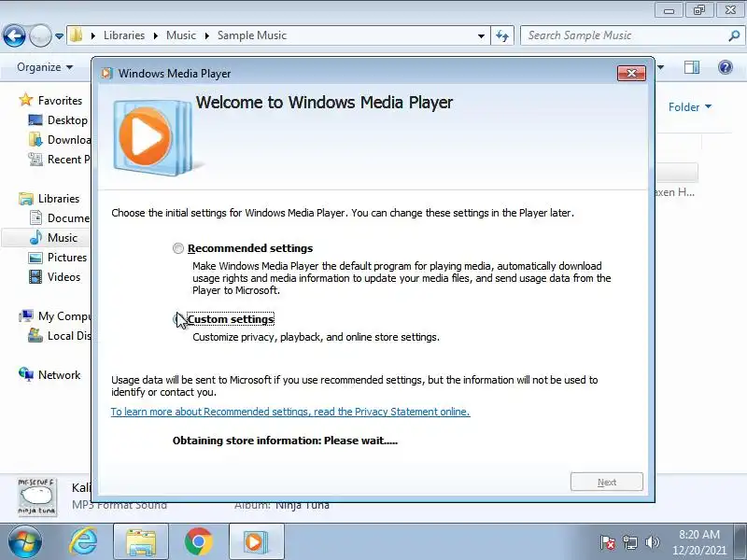Screen dimensions: 747x560
Task: Click the search magnifier icon
Action: pyautogui.click(x=734, y=35)
